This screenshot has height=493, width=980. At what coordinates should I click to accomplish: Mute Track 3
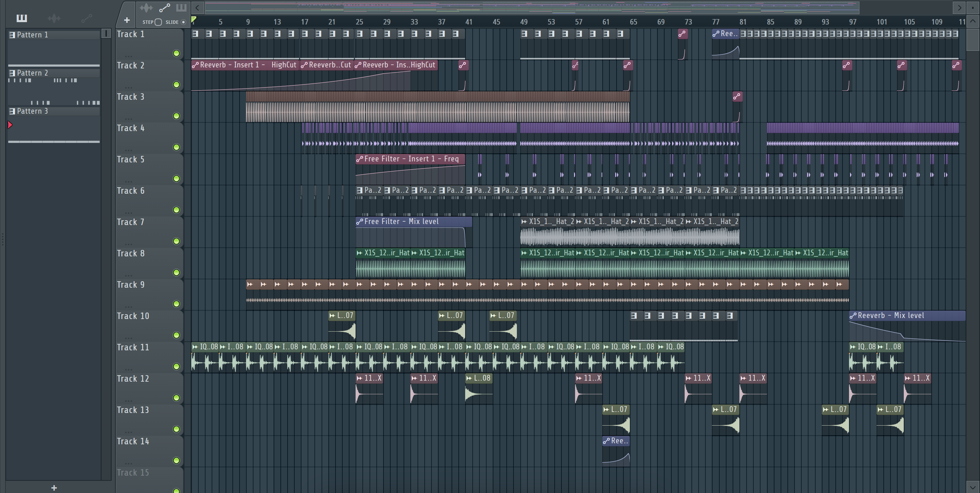tap(176, 116)
